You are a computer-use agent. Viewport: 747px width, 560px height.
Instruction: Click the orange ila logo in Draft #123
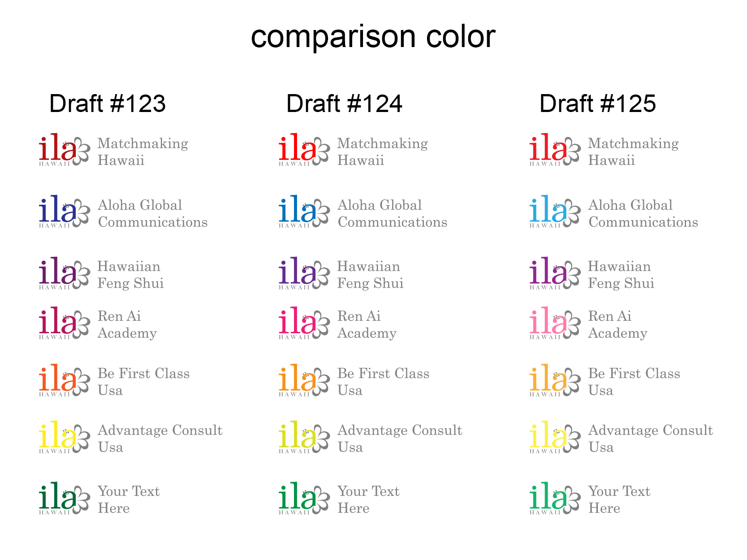(x=58, y=379)
